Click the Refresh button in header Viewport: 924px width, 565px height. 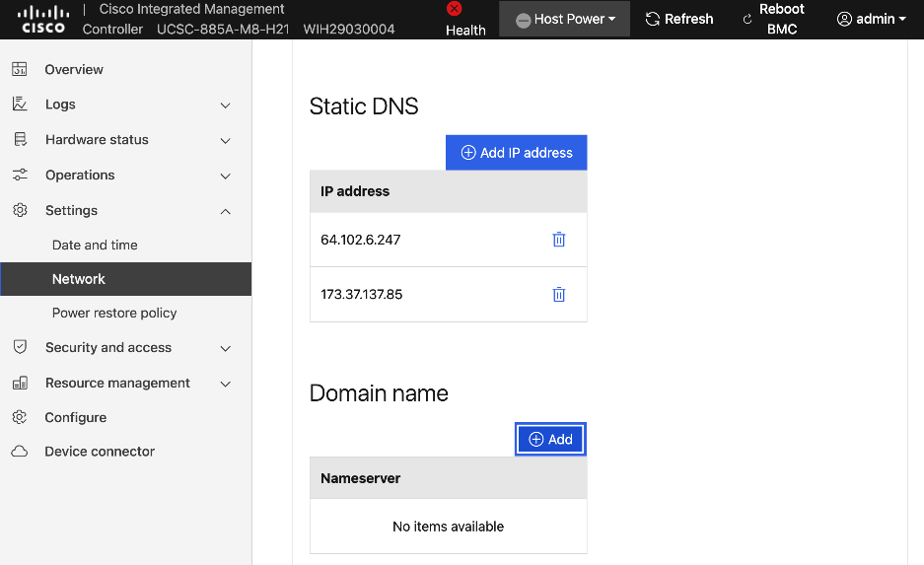678,19
